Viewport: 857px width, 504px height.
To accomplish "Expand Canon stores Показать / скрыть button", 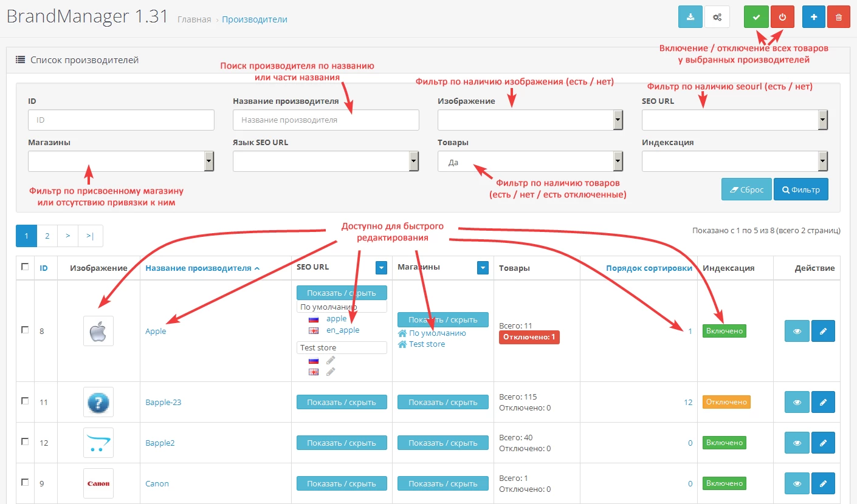I will click(443, 483).
